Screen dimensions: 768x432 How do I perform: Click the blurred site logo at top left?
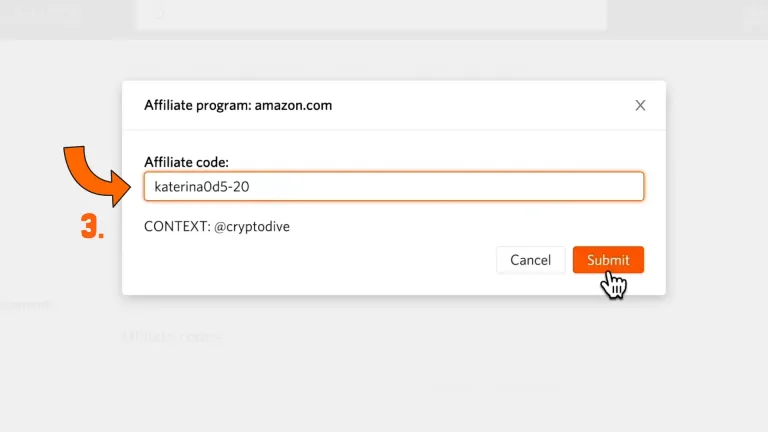click(40, 15)
